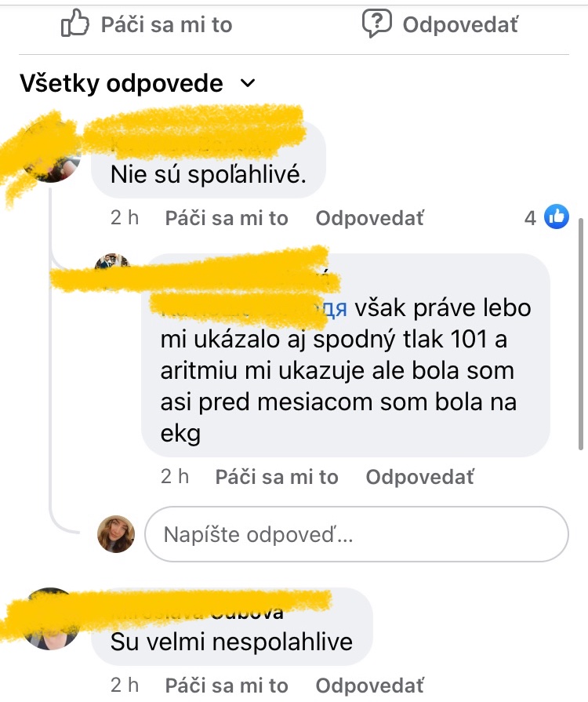Reply to the 'Su velmi nespolahlive' comment
The height and width of the screenshot is (702, 588).
coord(369,686)
